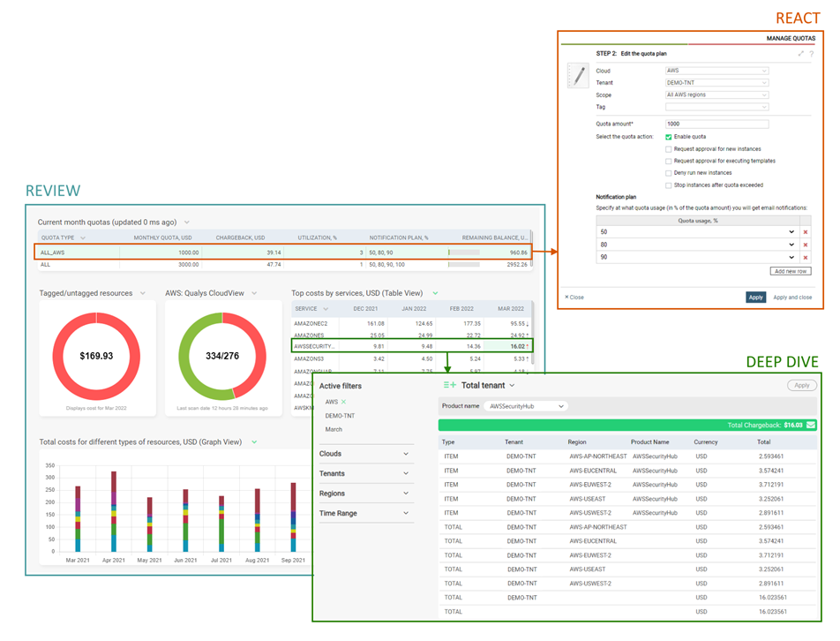Click the Quota amount input field
The image size is (840, 641).
click(x=716, y=124)
